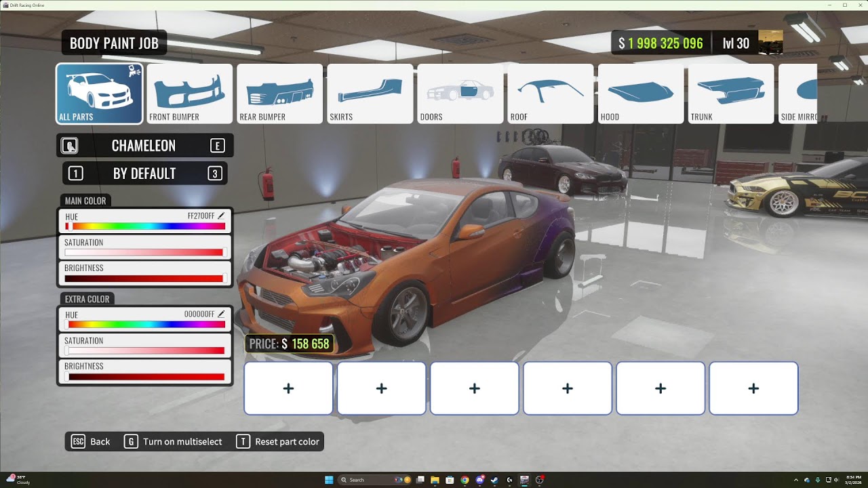Show hidden system tray icons
Screen dimensions: 868x488
pyautogui.click(x=796, y=480)
